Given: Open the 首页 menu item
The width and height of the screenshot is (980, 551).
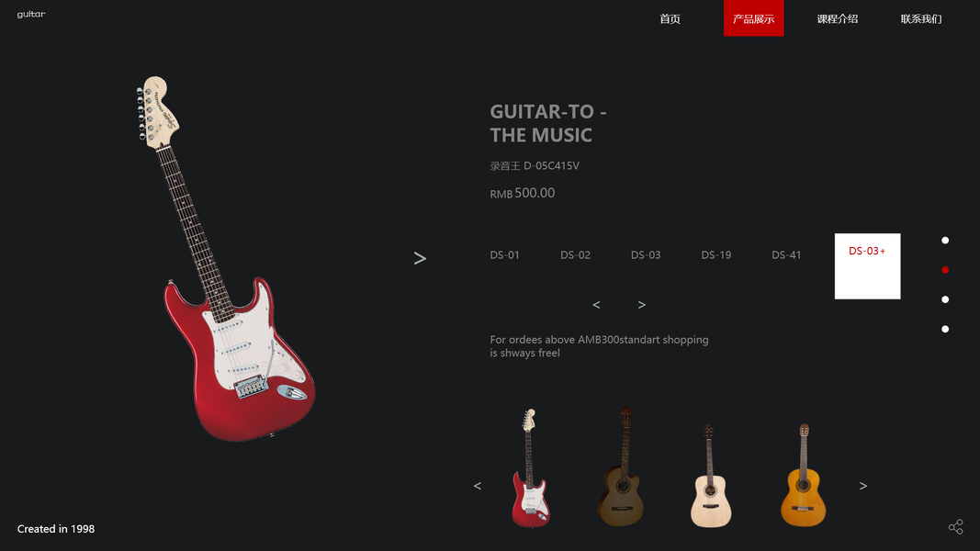Looking at the screenshot, I should (x=670, y=18).
